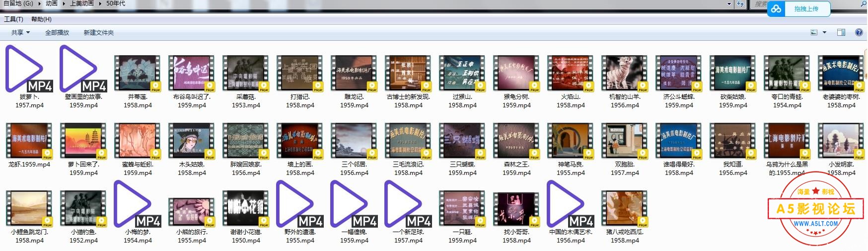Select the 壁画里的故事.1959.mp4 file icon
Viewport: 868px width, 251px height.
(x=83, y=69)
